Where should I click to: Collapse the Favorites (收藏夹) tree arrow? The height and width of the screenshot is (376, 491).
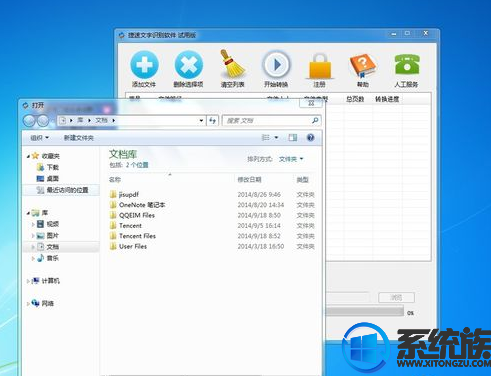click(28, 156)
